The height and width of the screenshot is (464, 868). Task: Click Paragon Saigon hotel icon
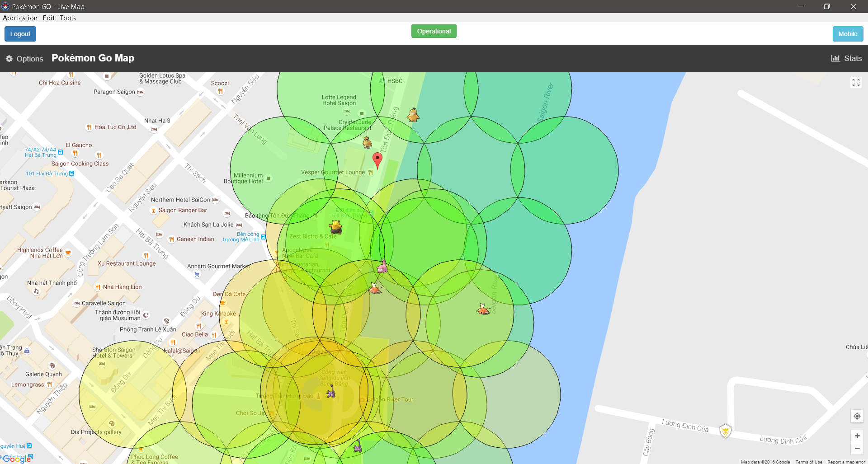140,92
